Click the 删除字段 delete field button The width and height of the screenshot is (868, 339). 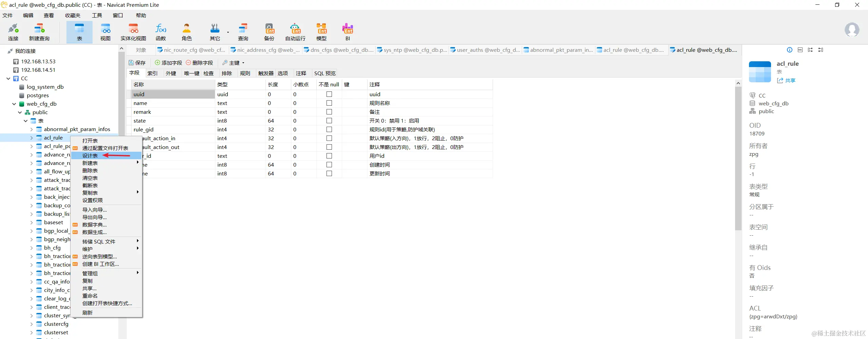[x=199, y=63]
